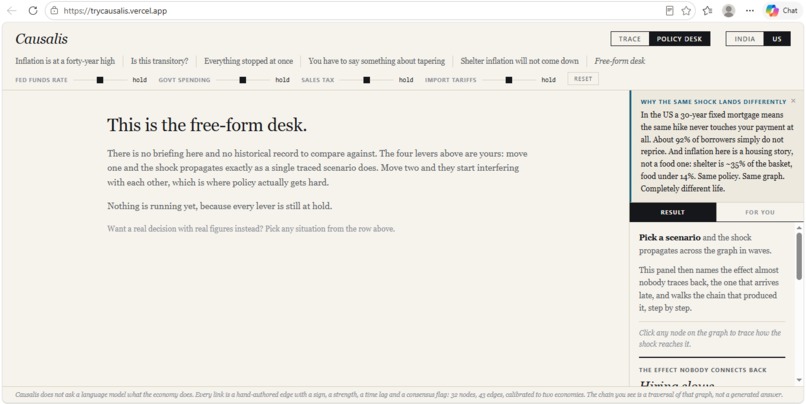
Task: Open reading view icon in the address bar
Action: click(x=669, y=10)
